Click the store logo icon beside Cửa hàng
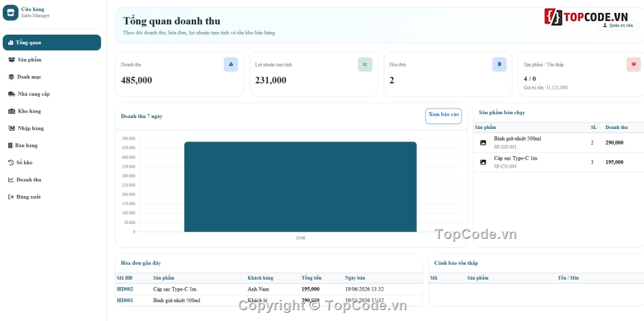644x321 pixels. point(10,12)
